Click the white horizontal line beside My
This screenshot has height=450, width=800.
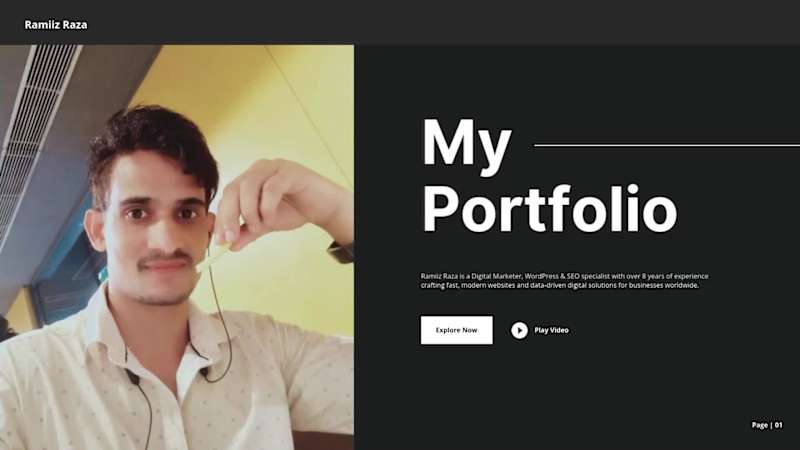coord(667,145)
